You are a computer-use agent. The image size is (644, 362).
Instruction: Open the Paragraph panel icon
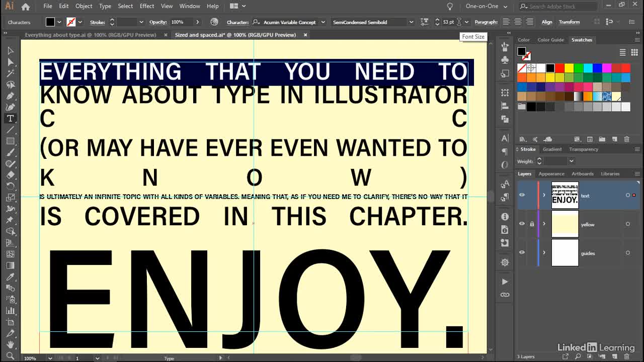click(505, 151)
